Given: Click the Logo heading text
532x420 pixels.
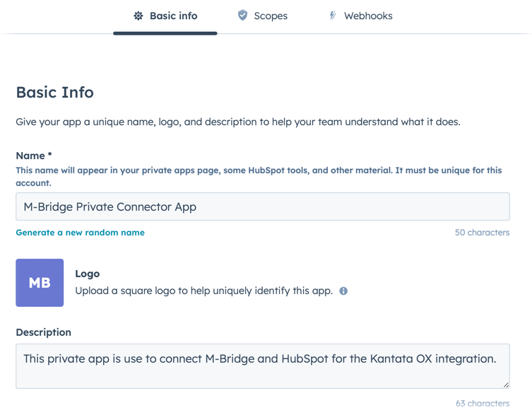Looking at the screenshot, I should [88, 274].
